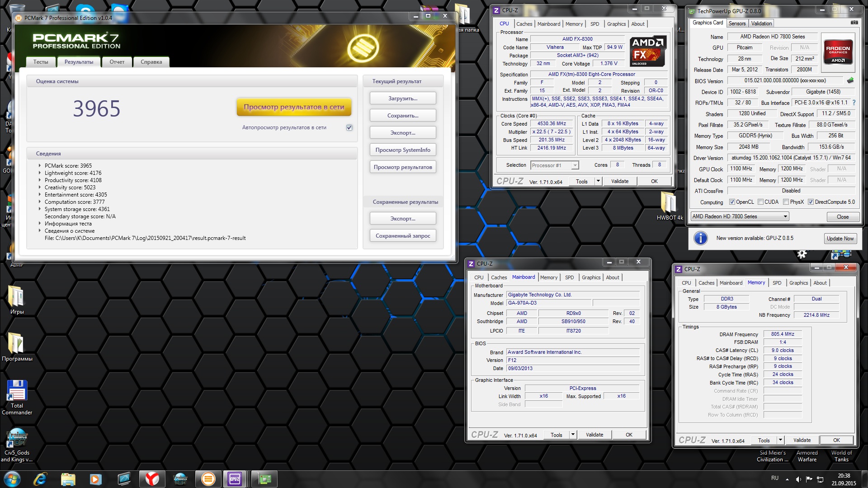Screen dimensions: 868x488
Task: Switch to Тесты tab in PCMark
Action: pyautogui.click(x=41, y=62)
